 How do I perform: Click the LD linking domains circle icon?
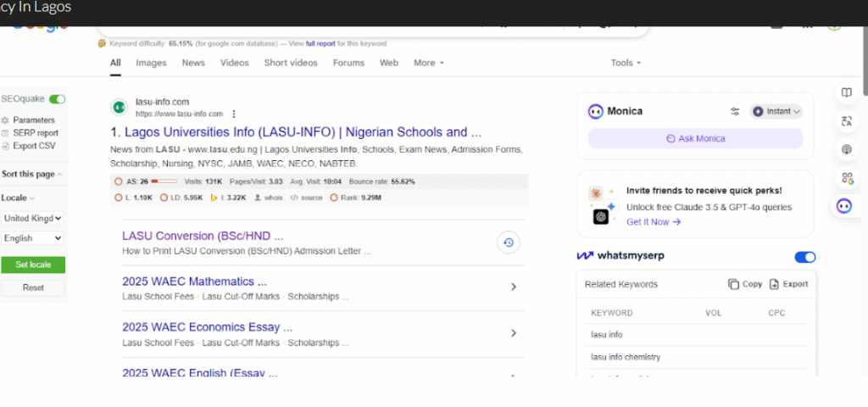[164, 198]
